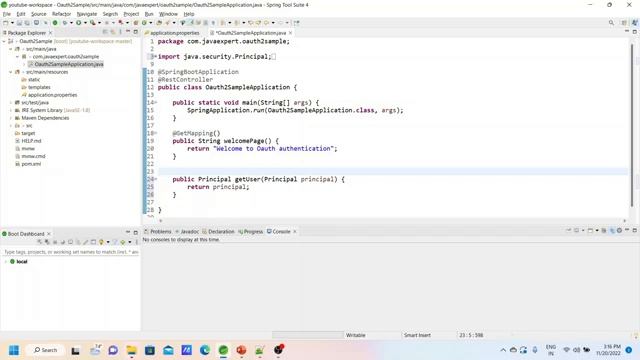Click the green Run toolbar button
This screenshot has height=360, width=640.
[x=78, y=23]
